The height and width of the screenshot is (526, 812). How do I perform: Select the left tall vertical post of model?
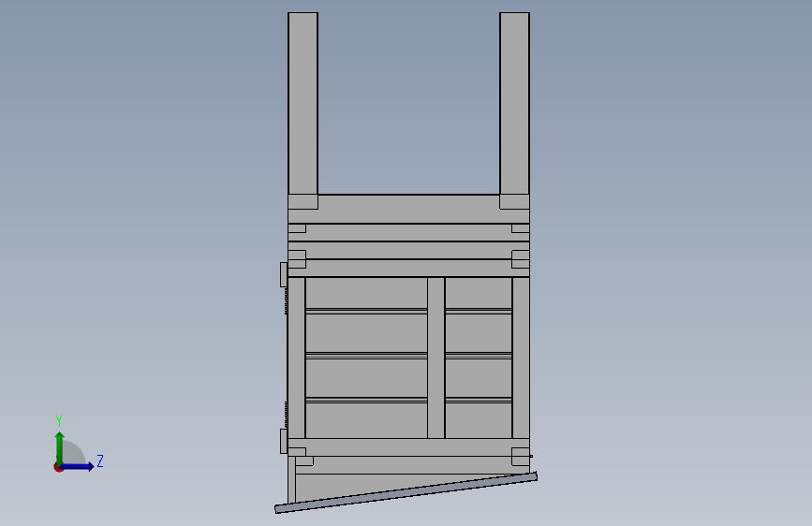click(303, 104)
